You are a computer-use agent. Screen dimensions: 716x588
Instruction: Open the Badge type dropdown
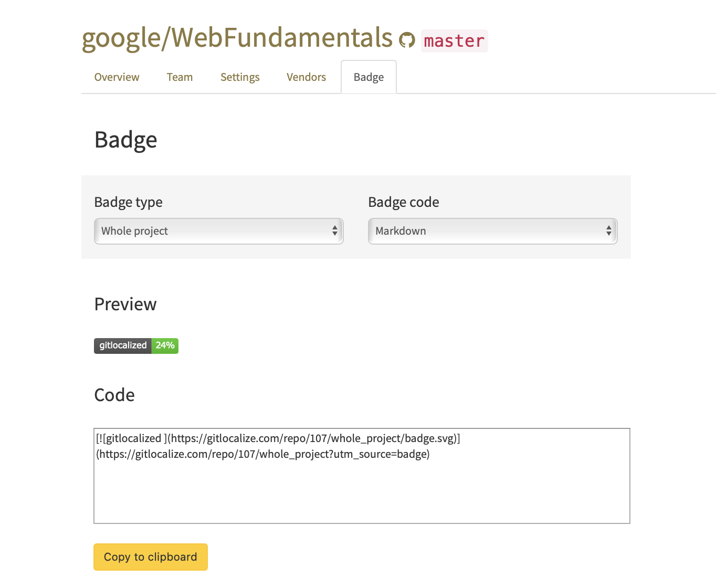(x=218, y=231)
